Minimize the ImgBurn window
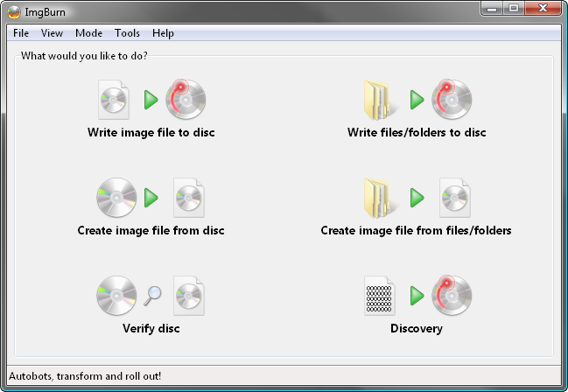 (x=492, y=9)
